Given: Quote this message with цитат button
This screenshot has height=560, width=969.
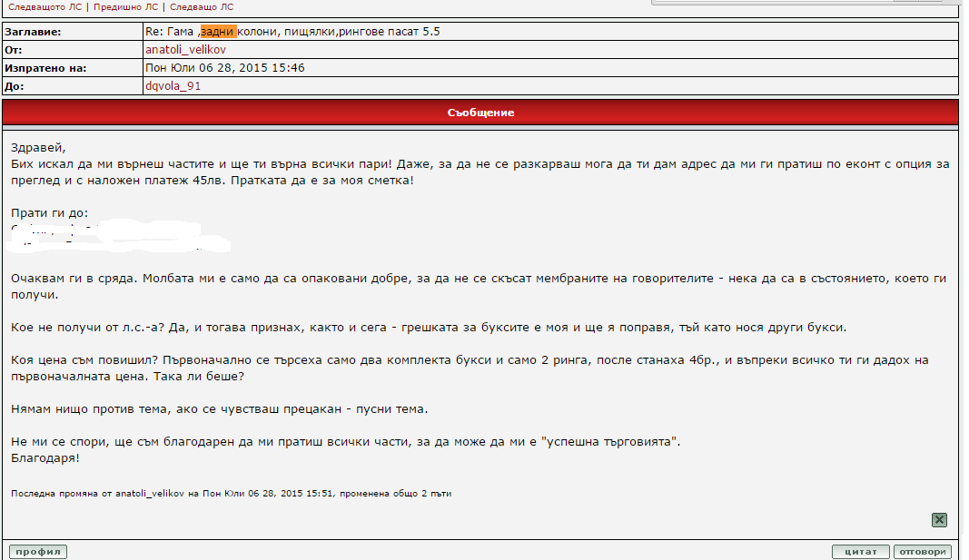Looking at the screenshot, I should [x=860, y=552].
